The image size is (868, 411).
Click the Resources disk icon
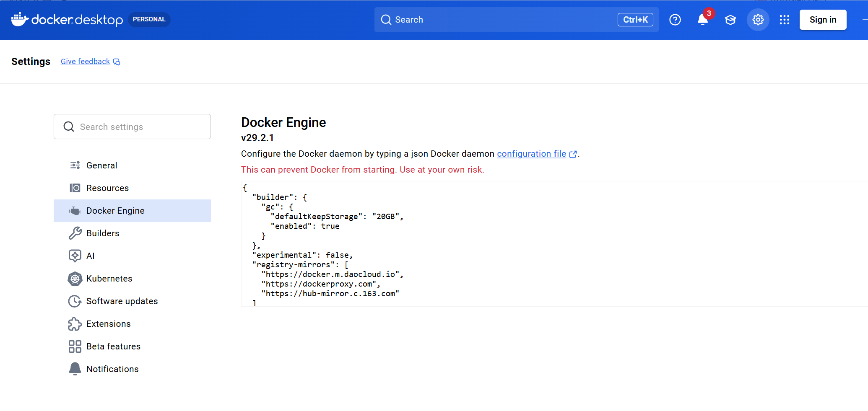(x=75, y=188)
